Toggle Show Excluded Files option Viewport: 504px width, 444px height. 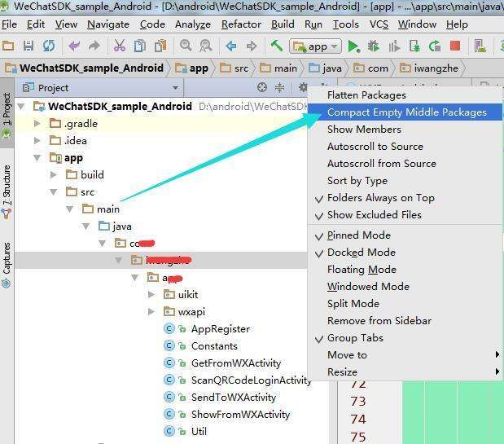tap(405, 215)
